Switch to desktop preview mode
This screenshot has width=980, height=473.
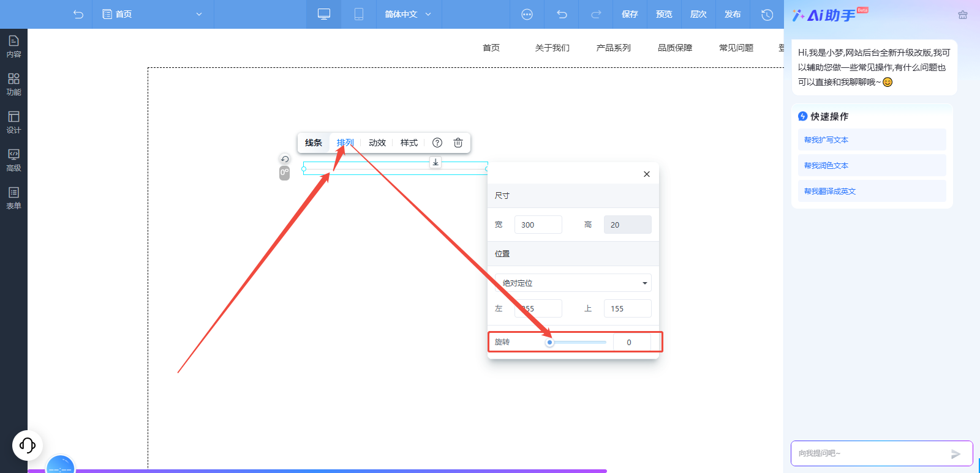[324, 14]
